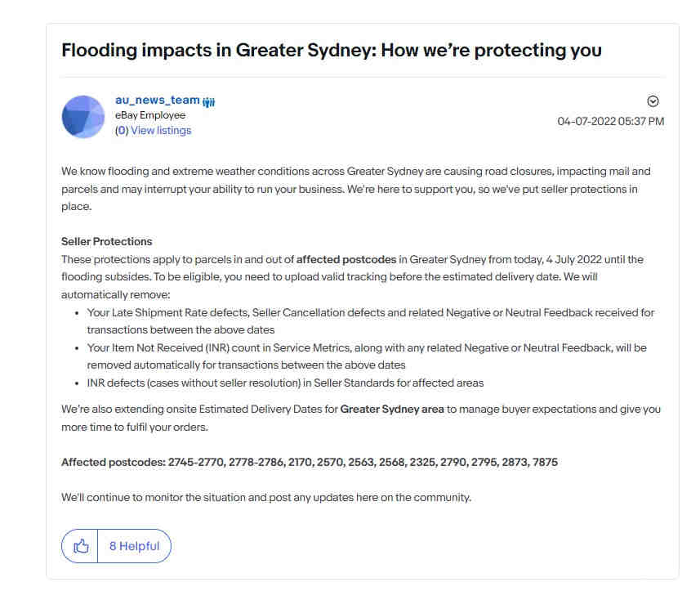Click the thumbs-up kudos icon
Image resolution: width=700 pixels, height=609 pixels.
81,546
